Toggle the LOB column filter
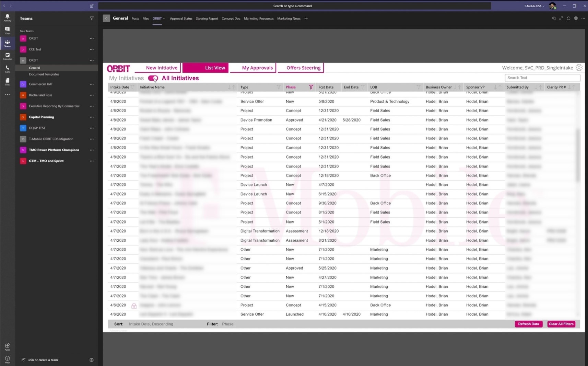 coord(418,87)
